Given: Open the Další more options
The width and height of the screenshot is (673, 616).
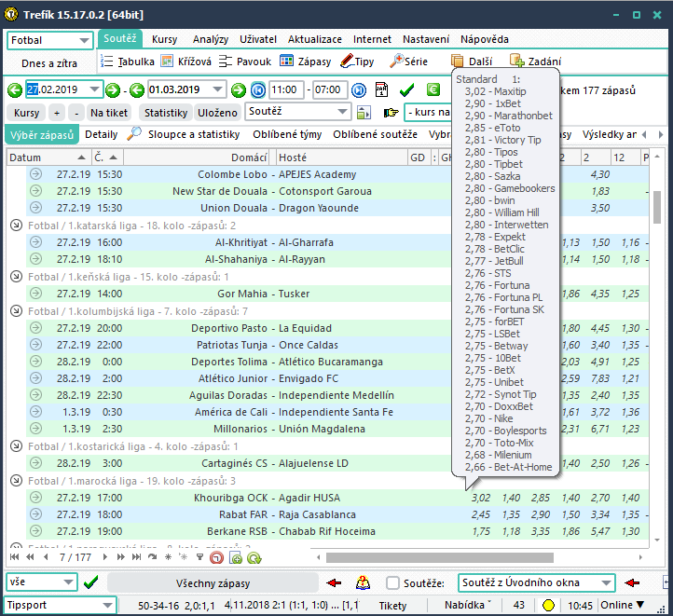Looking at the screenshot, I should coord(472,62).
